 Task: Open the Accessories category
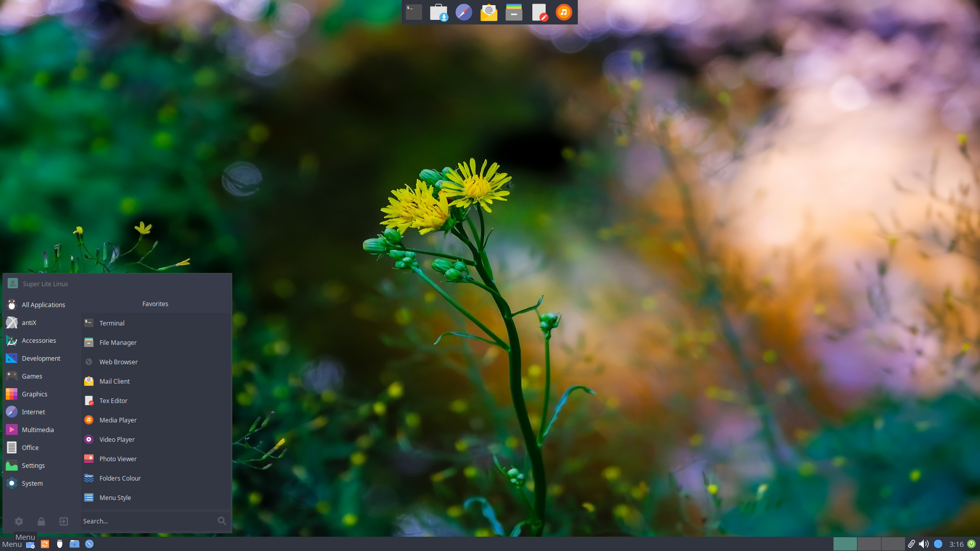coord(41,340)
